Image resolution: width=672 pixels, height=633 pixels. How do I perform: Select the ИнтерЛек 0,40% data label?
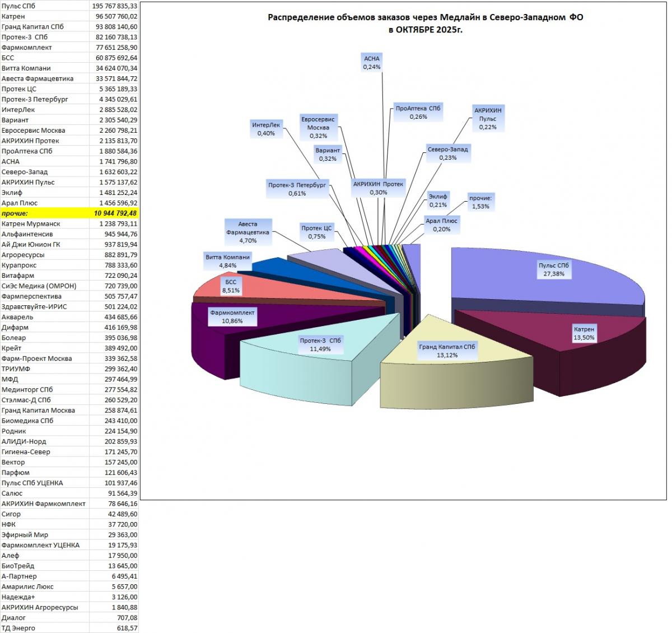coord(266,129)
